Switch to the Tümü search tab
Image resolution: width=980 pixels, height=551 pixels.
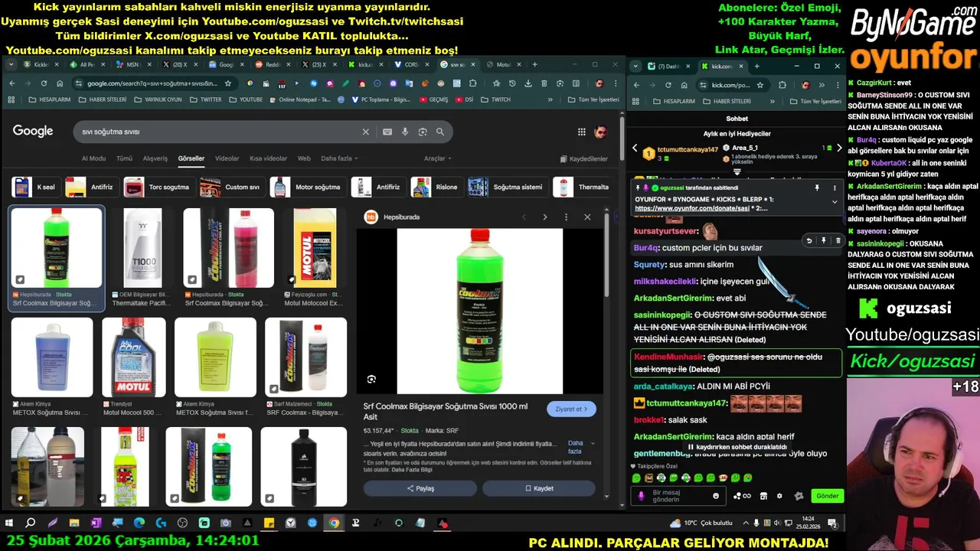(x=124, y=158)
